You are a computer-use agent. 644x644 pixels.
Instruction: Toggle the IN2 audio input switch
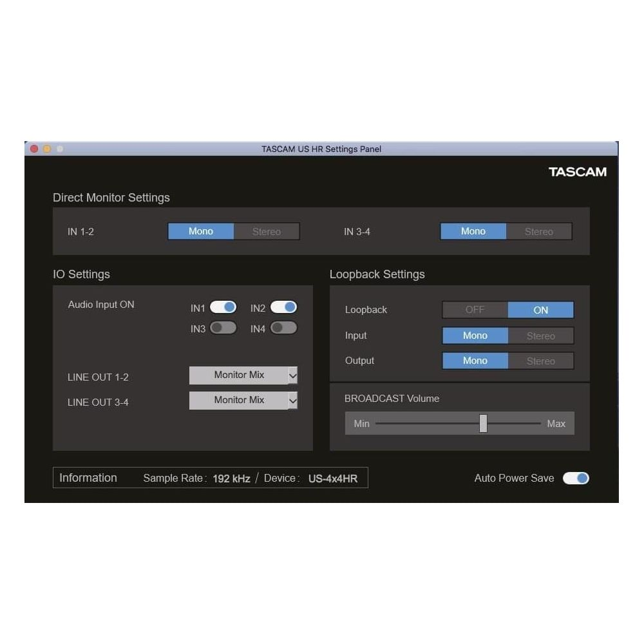[284, 307]
